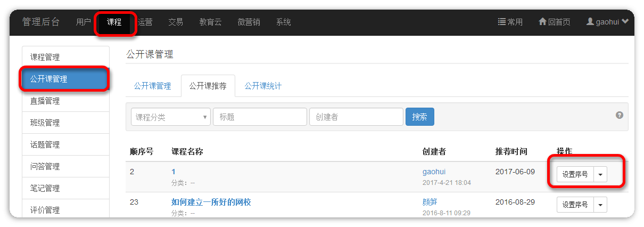Expand the 课程分类 dropdown

point(170,117)
